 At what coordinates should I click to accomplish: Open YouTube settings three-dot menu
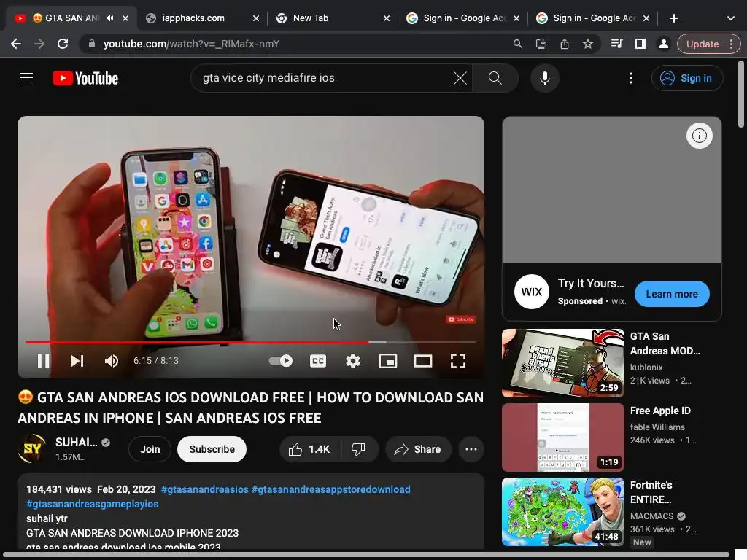point(631,78)
